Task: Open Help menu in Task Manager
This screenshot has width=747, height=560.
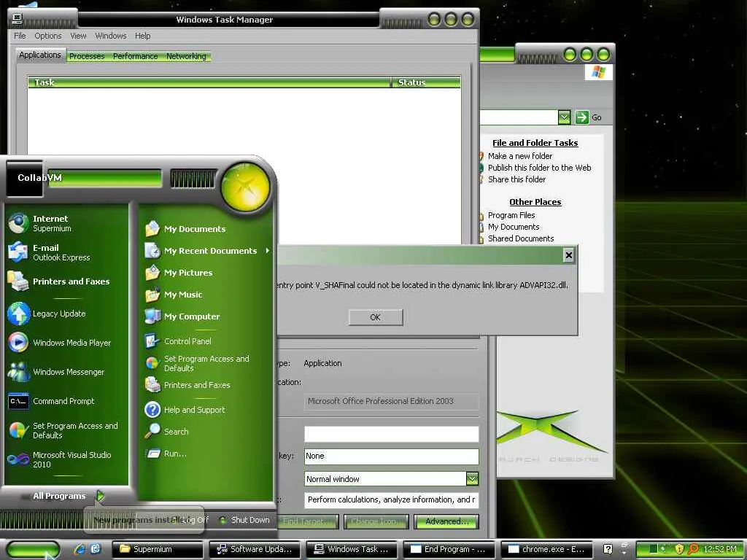Action: (x=142, y=36)
